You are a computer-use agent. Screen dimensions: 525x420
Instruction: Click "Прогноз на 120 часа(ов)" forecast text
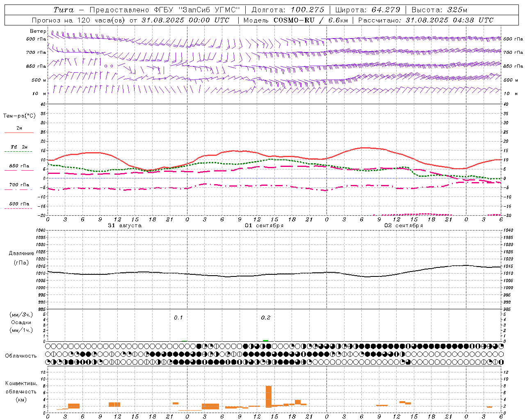click(79, 20)
